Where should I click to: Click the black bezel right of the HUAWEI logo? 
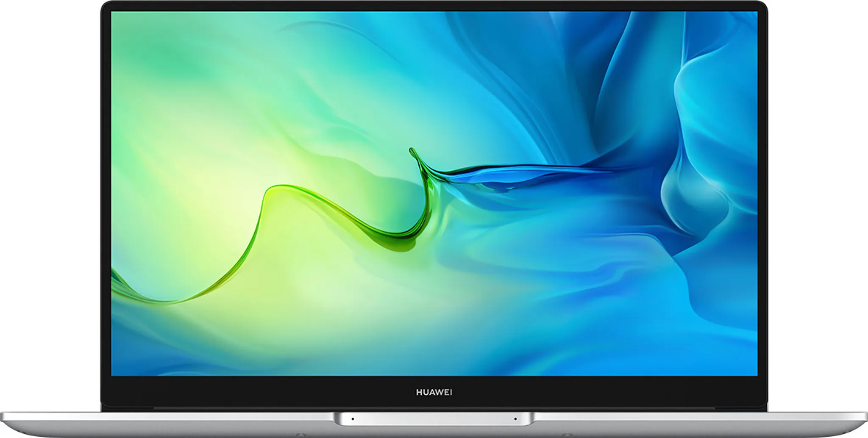click(x=615, y=392)
